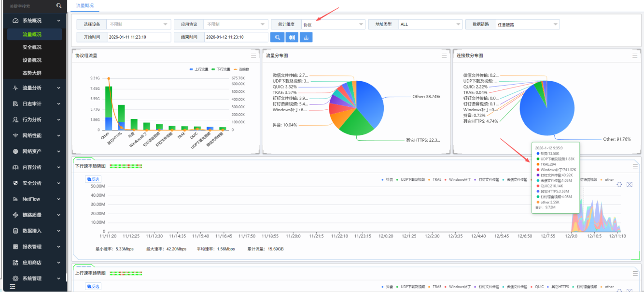
Task: Click the sidebar collapse icon at the bottom
Action: click(x=13, y=287)
